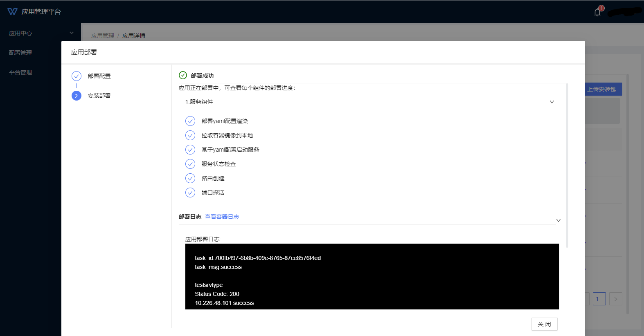The image size is (644, 336).
Task: Collapse the 部署日志 section chevron
Action: point(558,220)
